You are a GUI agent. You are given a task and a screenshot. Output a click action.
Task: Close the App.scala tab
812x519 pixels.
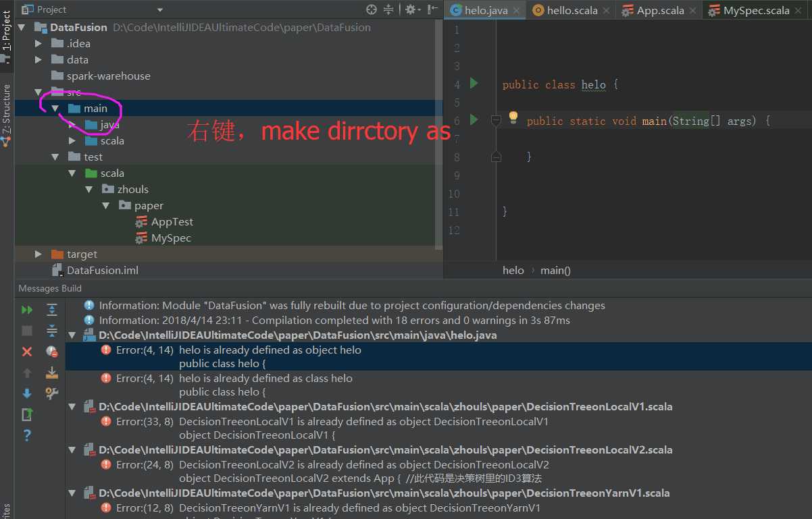click(694, 11)
